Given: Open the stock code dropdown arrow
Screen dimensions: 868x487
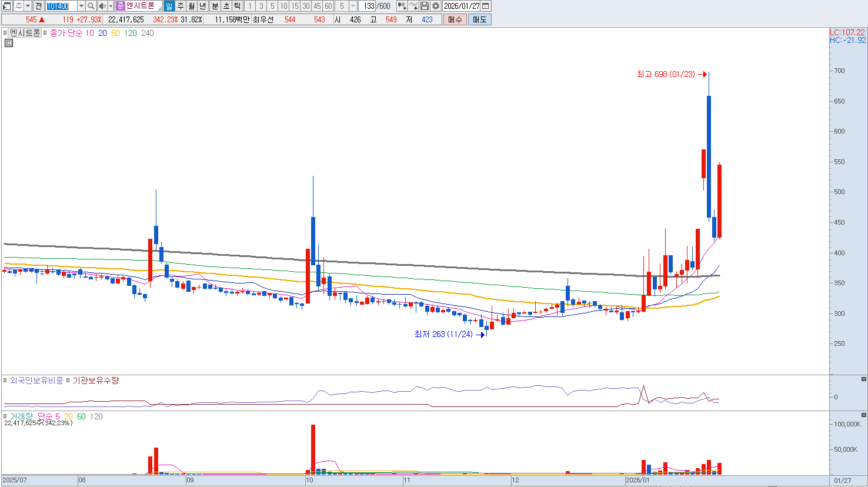Looking at the screenshot, I should (81, 6).
